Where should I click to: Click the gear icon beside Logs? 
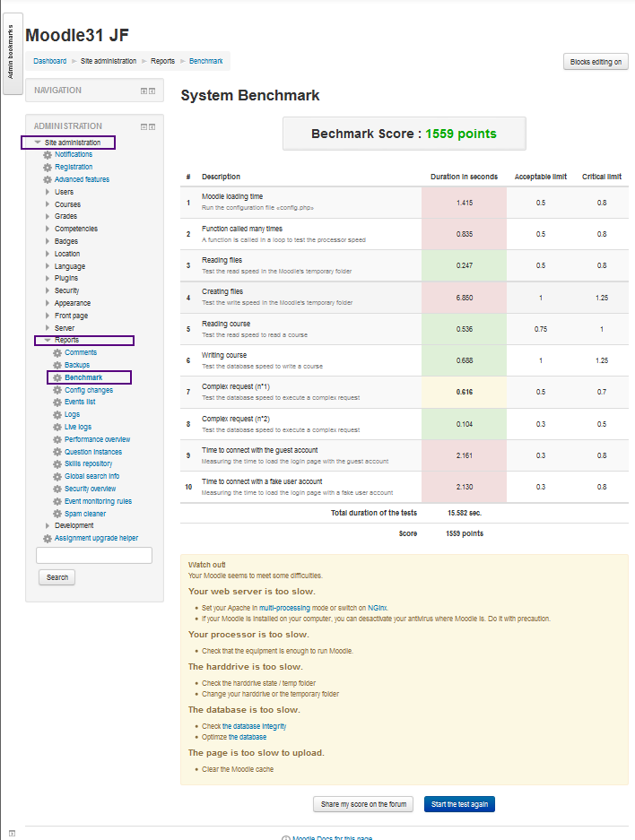57,415
